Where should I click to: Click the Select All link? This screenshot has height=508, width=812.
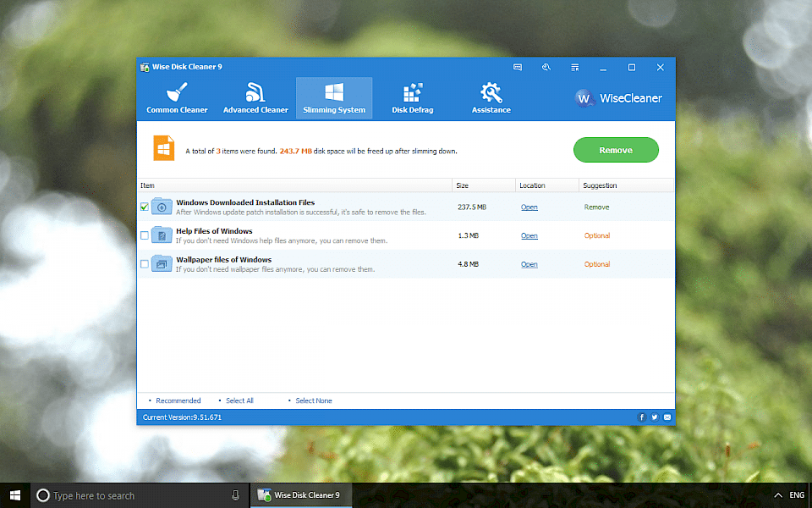(x=239, y=400)
